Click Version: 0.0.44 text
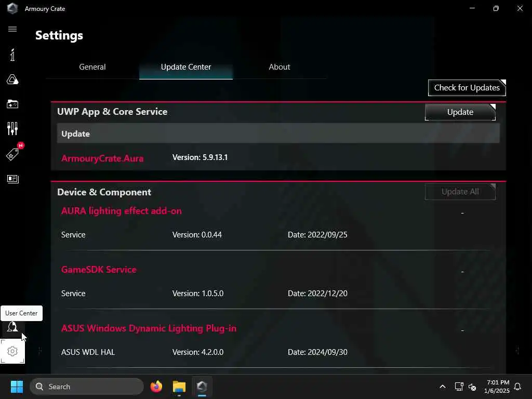Image resolution: width=532 pixels, height=399 pixels. (x=197, y=235)
